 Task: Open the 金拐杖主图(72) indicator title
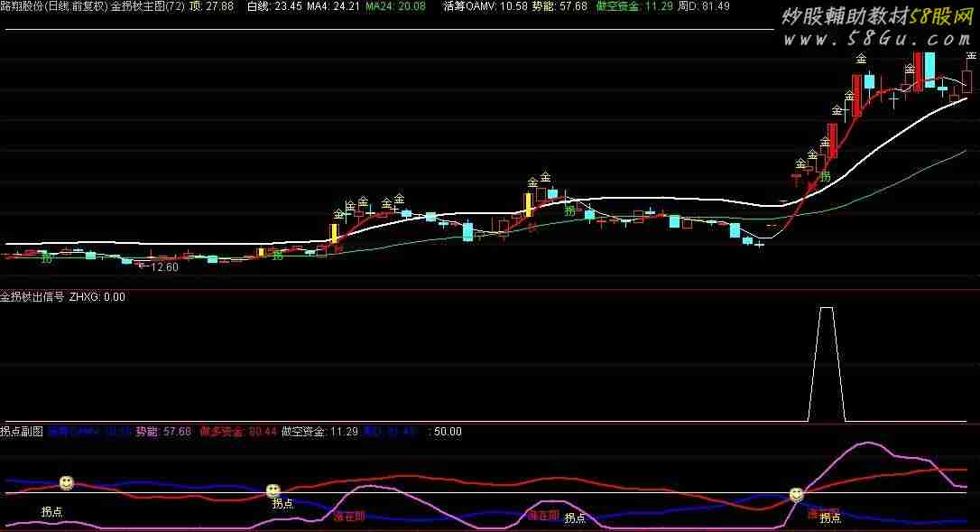[x=147, y=6]
